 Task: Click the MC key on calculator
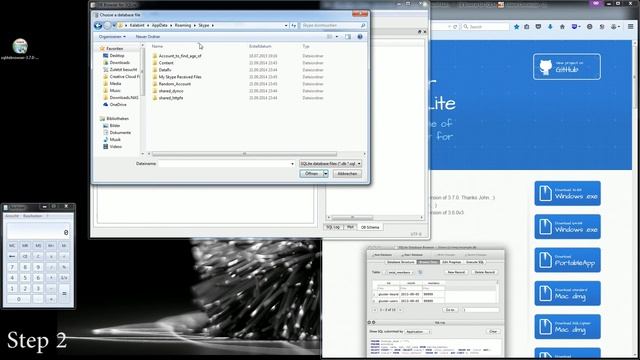[12, 246]
